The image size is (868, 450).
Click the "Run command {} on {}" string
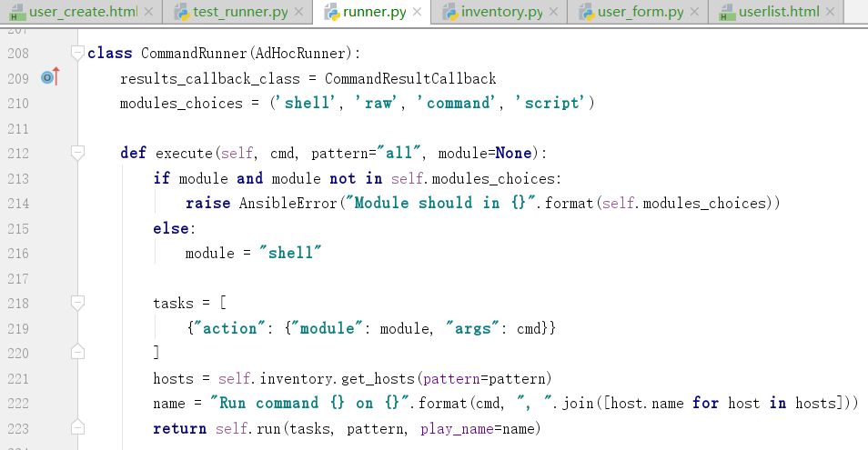[310, 403]
